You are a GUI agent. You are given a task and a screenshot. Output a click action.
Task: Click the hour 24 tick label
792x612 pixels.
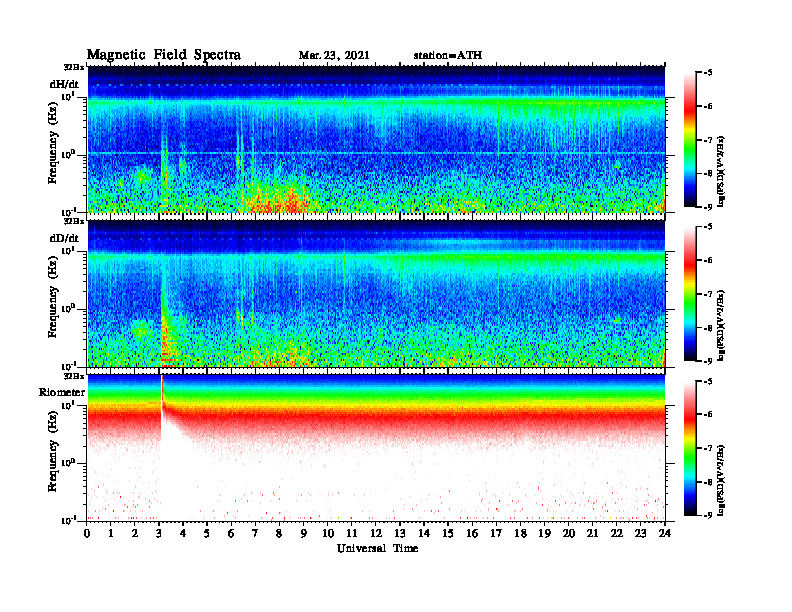[x=665, y=533]
